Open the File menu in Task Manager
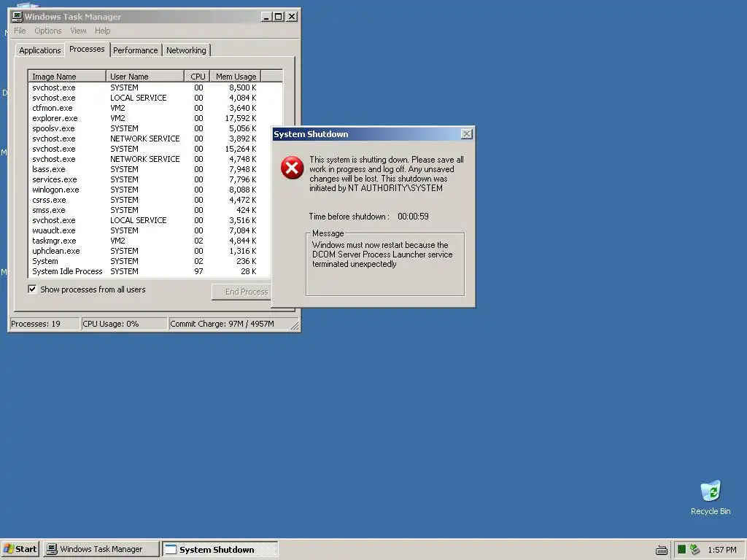 pos(20,31)
